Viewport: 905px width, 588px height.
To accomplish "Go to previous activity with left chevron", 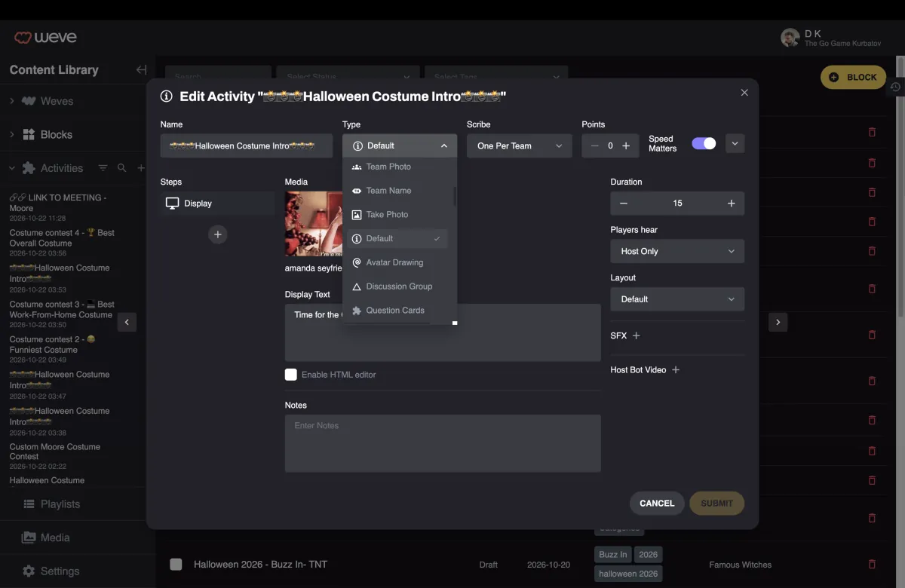I will [x=127, y=322].
